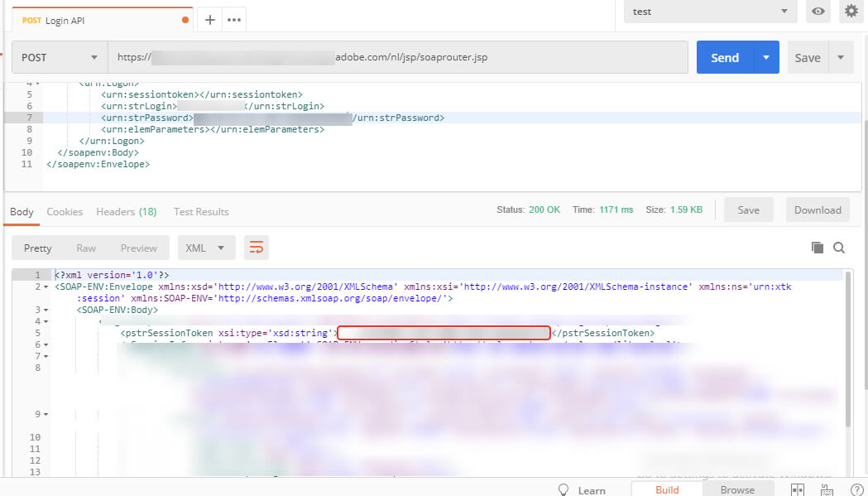The width and height of the screenshot is (868, 496).
Task: Open the settings gear icon
Action: point(851,12)
